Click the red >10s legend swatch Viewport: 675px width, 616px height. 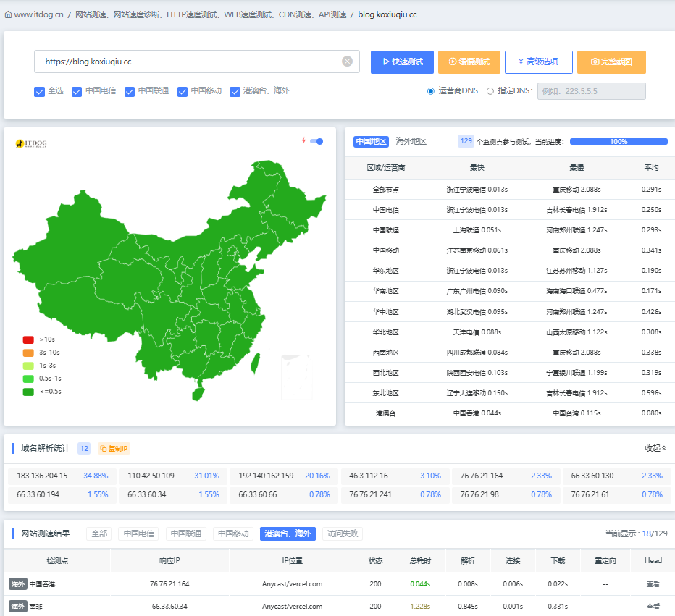[28, 339]
